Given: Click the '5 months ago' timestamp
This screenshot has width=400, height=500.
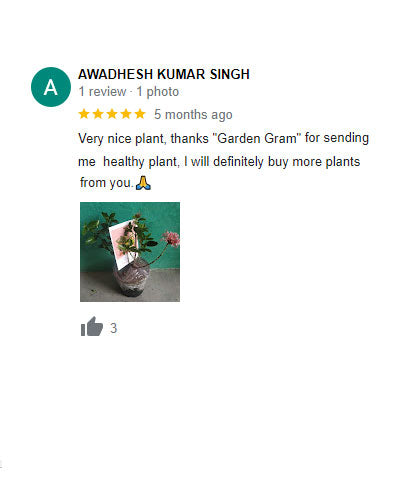Looking at the screenshot, I should click(x=193, y=115).
